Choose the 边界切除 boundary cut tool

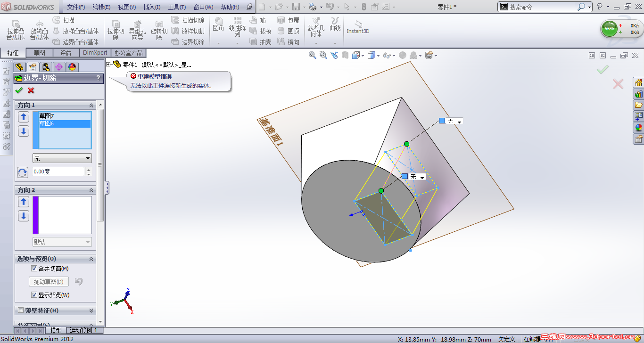point(188,42)
